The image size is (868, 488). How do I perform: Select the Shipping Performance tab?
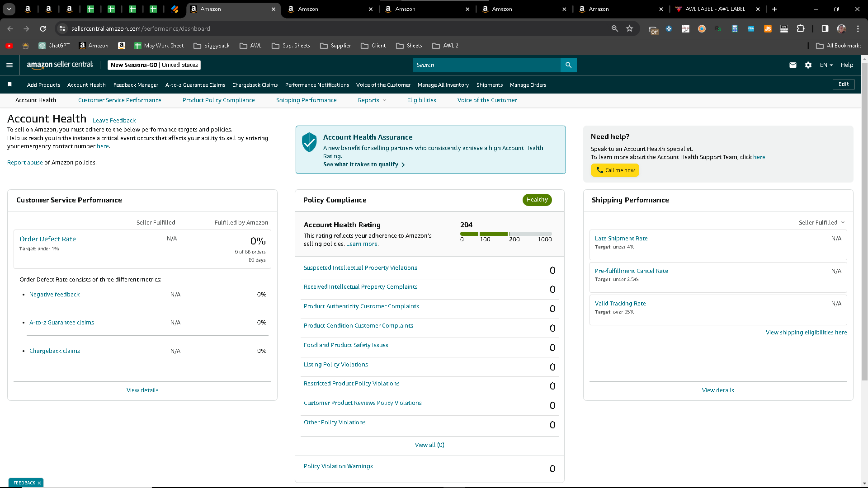click(306, 100)
